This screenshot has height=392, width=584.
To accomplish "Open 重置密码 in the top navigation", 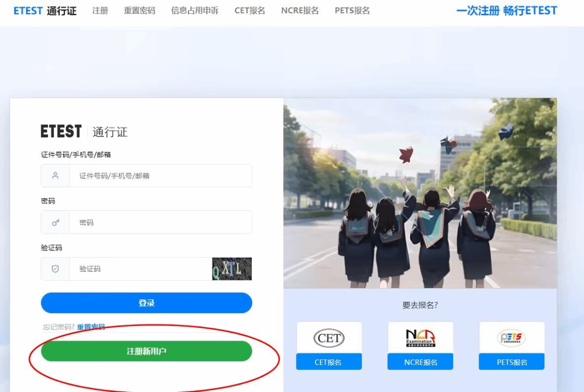I will (139, 11).
